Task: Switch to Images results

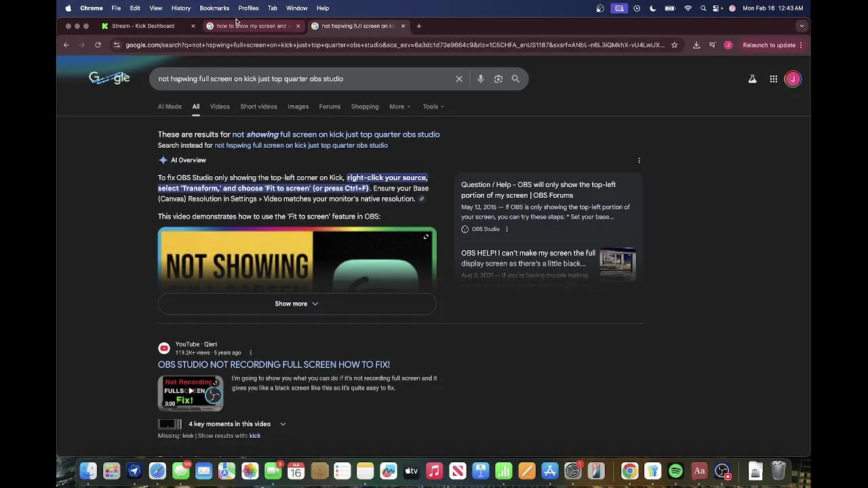Action: 298,106
